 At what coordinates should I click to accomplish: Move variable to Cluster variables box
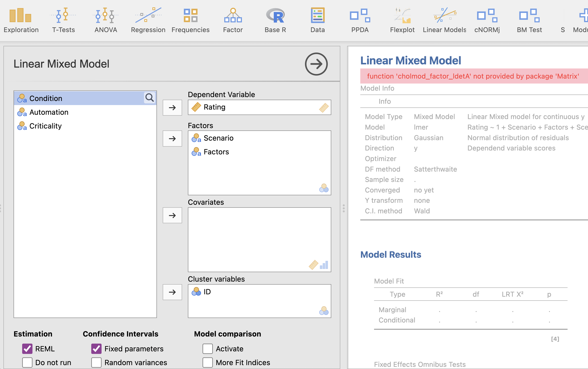click(x=172, y=292)
